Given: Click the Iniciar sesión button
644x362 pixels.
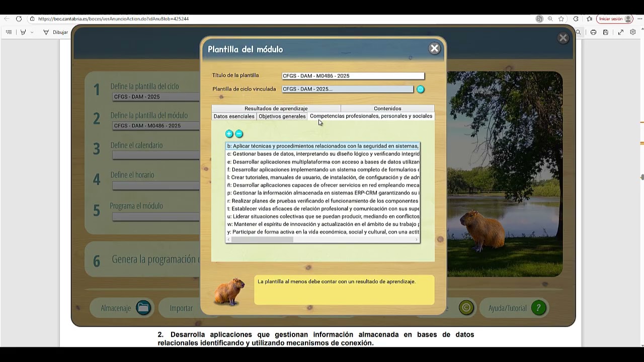Looking at the screenshot, I should (615, 19).
